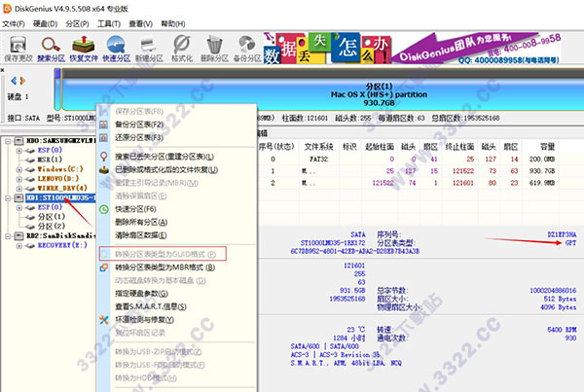This screenshot has width=584, height=392.
Task: Open the 帮助(H) menu
Action: (173, 23)
